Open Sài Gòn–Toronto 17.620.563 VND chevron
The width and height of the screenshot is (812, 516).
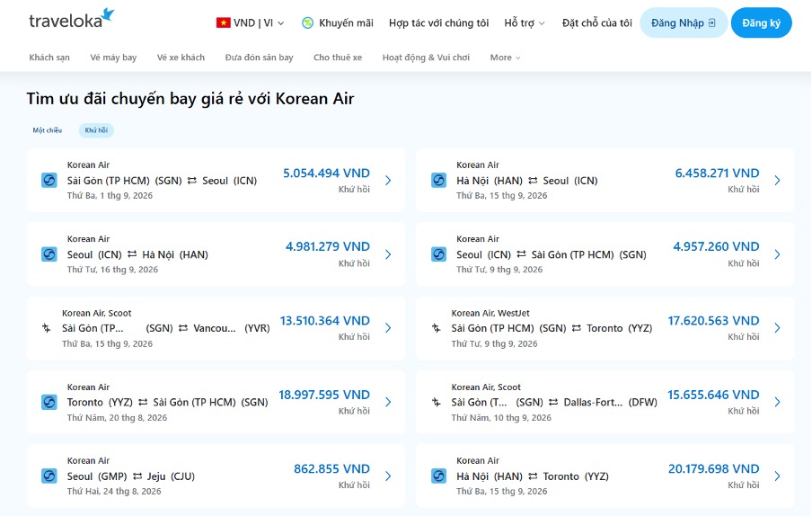point(777,328)
